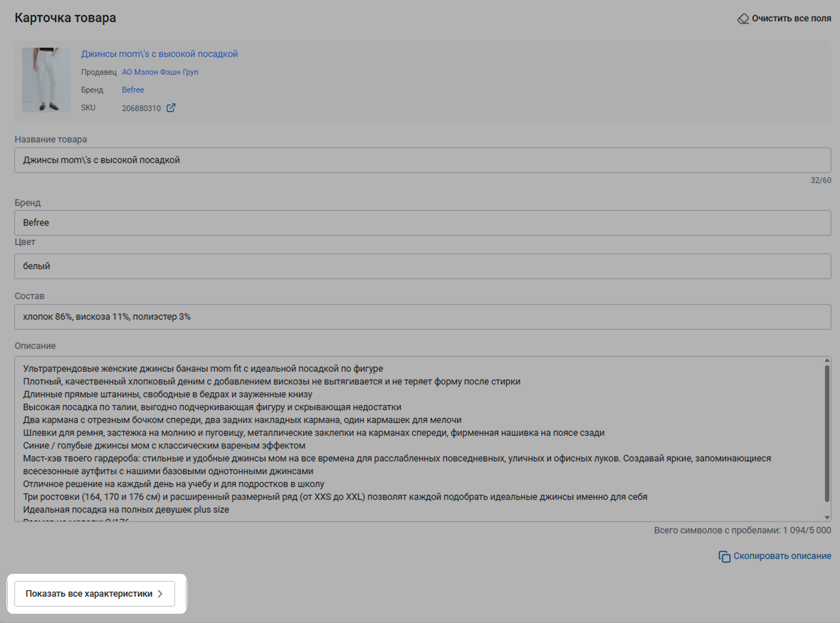
Task: Click the SKU number 206880310
Action: (x=141, y=108)
